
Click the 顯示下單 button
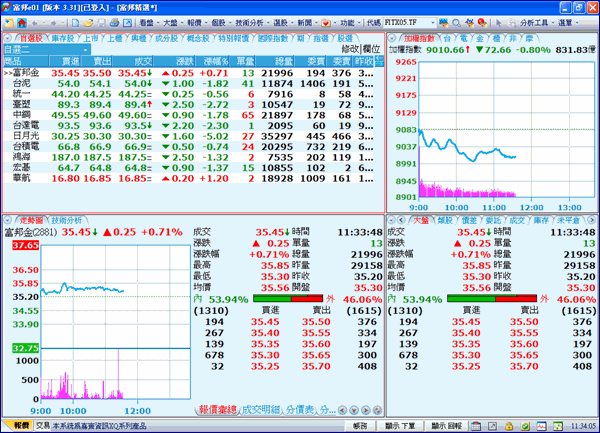click(x=401, y=425)
